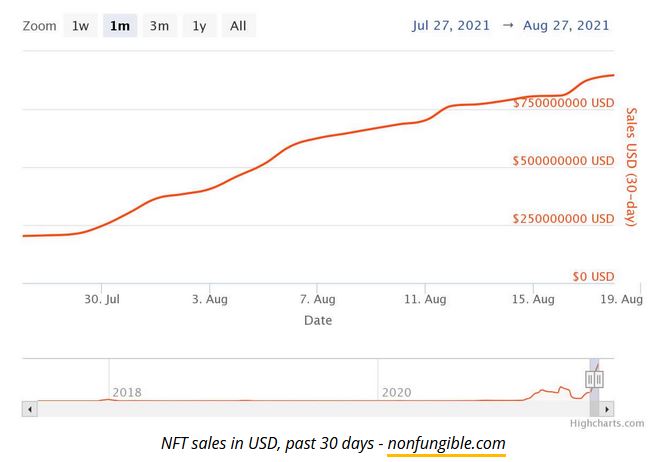Click the navigator range handle grip
Screen dimensions: 669x462
[594, 379]
